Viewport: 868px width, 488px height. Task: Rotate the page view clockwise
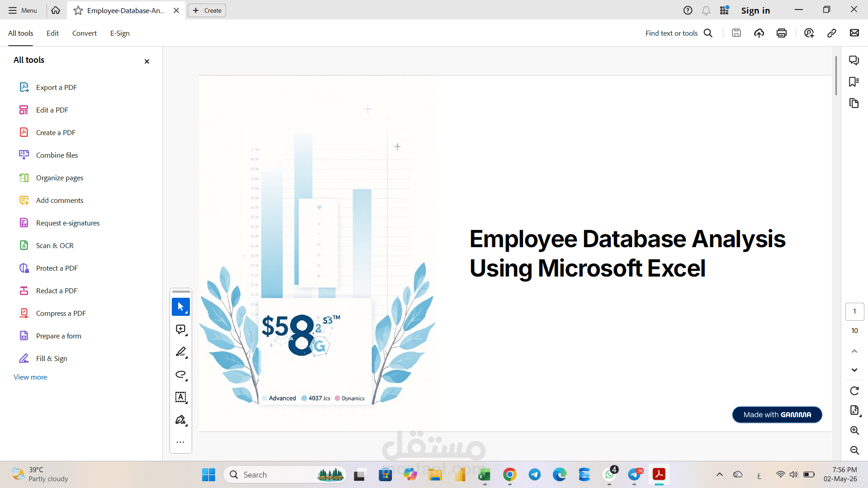[854, 391]
